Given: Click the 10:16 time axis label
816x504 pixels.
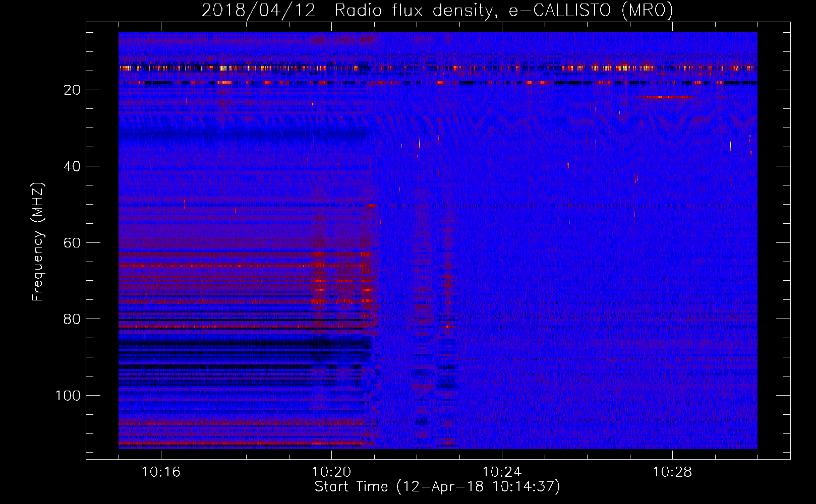Looking at the screenshot, I should click(161, 472).
